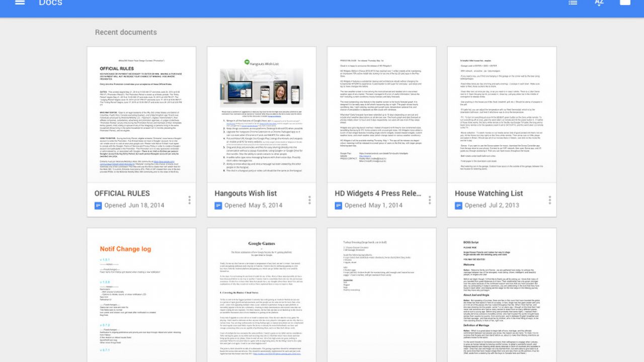Expand three-dot menu for Hangouts Wish list
Image resolution: width=644 pixels, height=362 pixels.
[x=309, y=200]
